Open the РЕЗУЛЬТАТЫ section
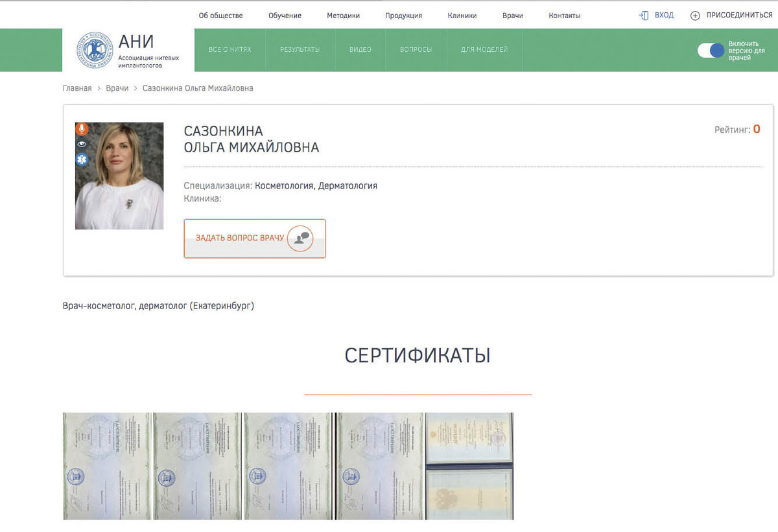 click(x=300, y=49)
